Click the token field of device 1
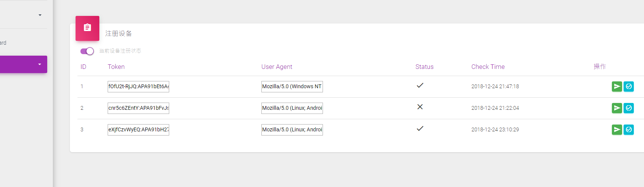This screenshot has width=644, height=187. [x=138, y=87]
